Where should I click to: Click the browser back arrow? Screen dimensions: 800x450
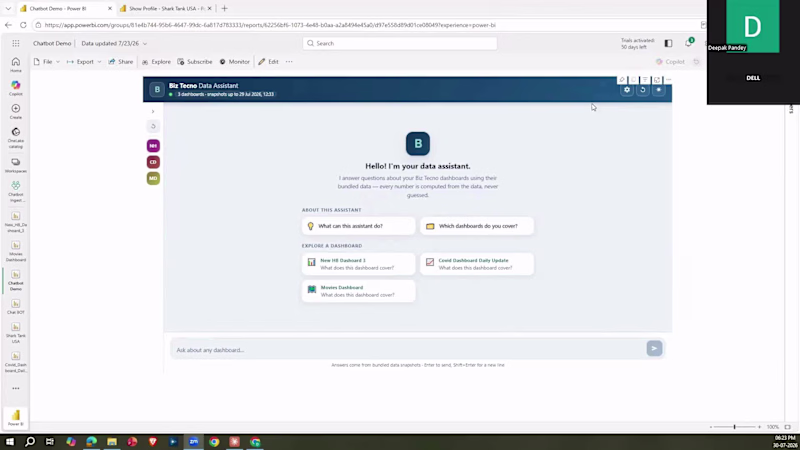tap(8, 25)
